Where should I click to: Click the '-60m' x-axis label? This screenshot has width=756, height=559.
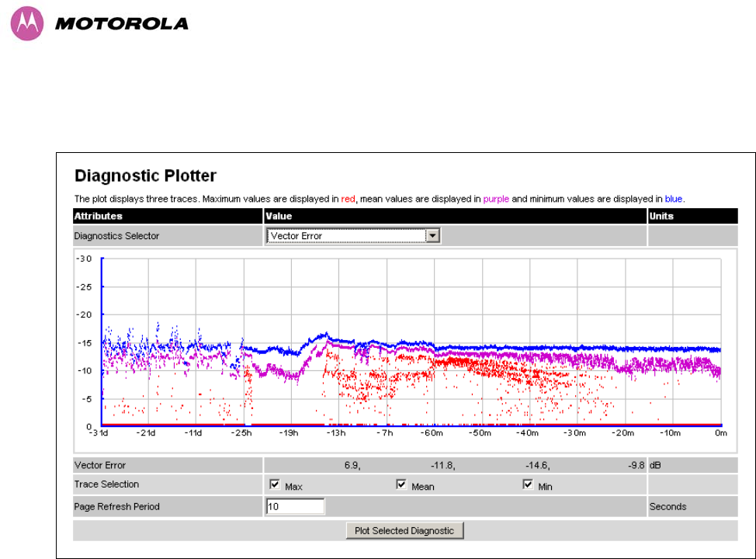(x=432, y=433)
